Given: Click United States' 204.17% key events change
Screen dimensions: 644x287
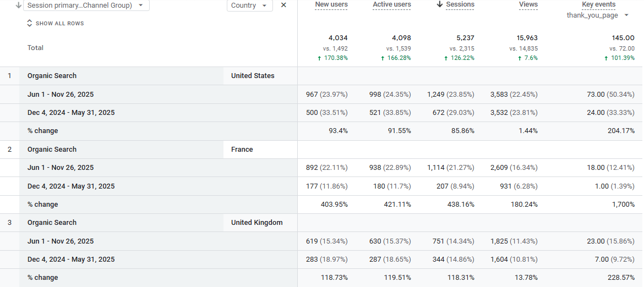Looking at the screenshot, I should pyautogui.click(x=620, y=131).
